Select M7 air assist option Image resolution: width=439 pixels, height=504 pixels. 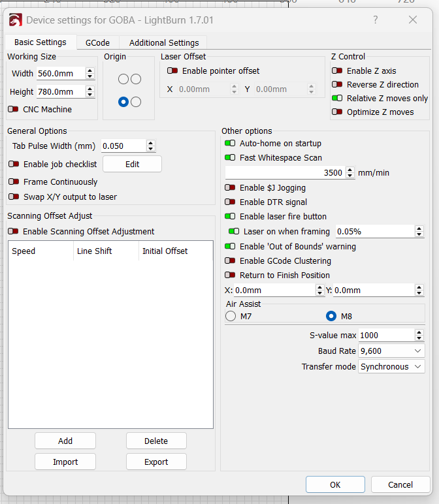231,316
